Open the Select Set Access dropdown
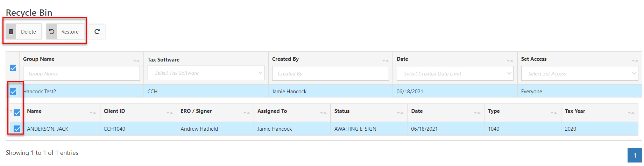The image size is (644, 166). (580, 73)
